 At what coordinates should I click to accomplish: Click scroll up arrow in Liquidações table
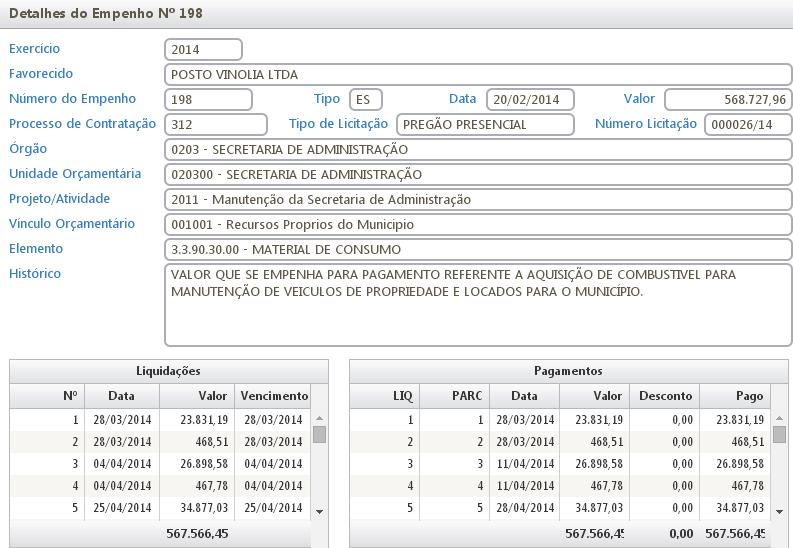coord(319,419)
